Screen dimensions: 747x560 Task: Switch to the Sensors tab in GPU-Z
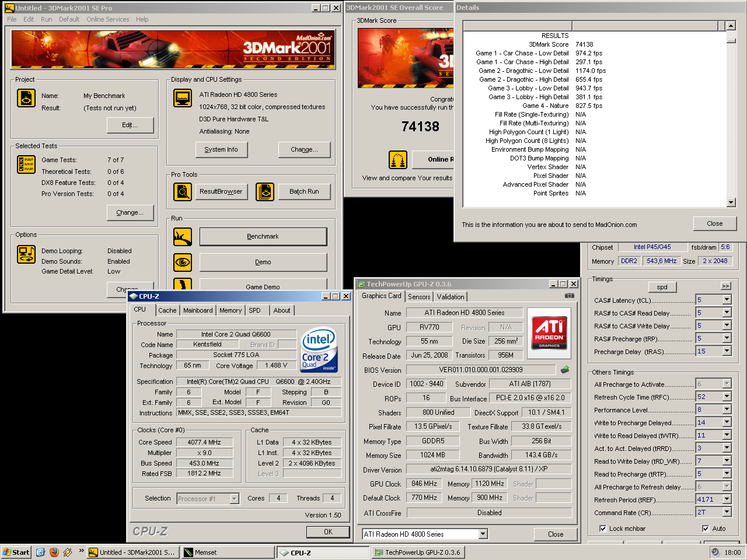click(419, 297)
